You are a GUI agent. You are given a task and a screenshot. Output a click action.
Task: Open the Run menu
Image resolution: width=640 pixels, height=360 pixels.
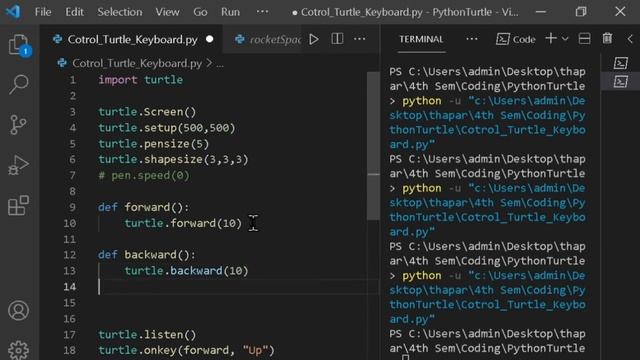tap(230, 12)
